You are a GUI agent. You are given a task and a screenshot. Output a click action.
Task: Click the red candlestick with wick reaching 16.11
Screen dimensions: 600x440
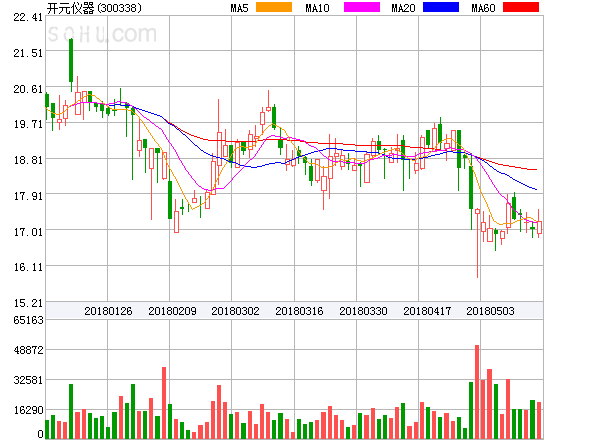pyautogui.click(x=478, y=243)
